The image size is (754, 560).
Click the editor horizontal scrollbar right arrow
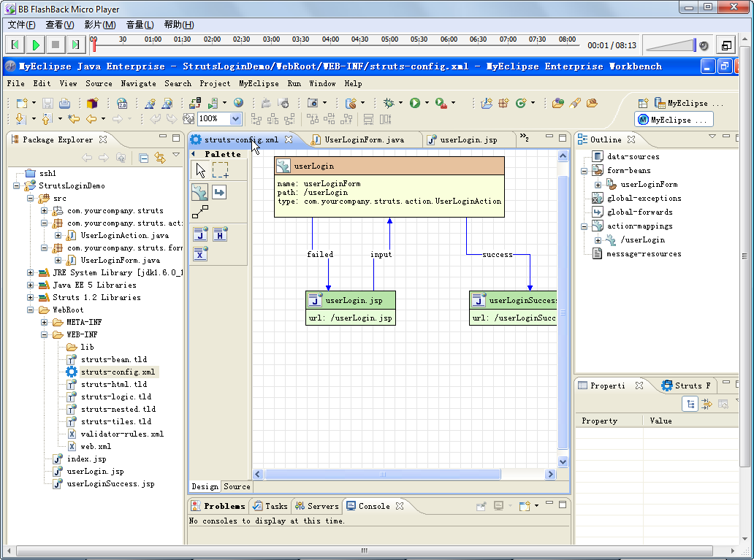coord(551,475)
